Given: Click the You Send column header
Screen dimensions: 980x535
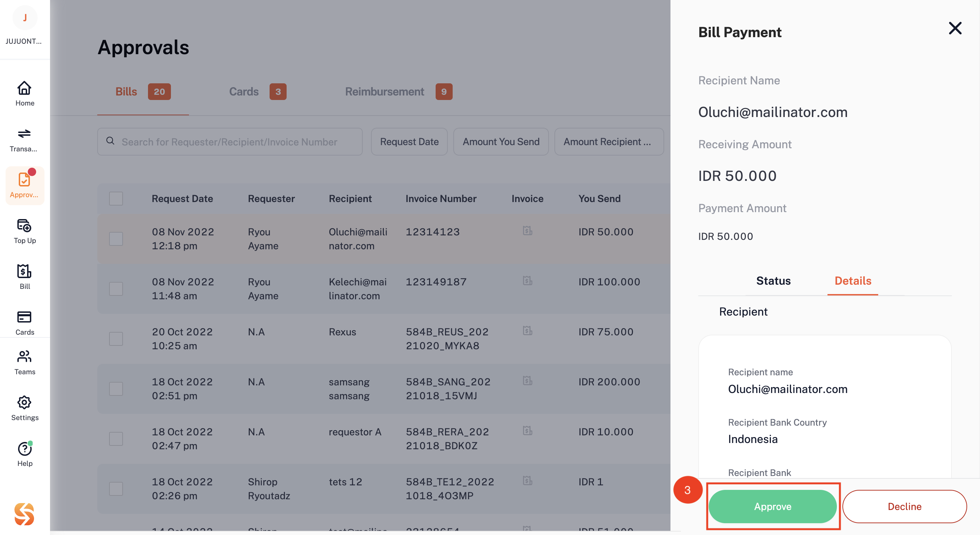Looking at the screenshot, I should pos(600,199).
